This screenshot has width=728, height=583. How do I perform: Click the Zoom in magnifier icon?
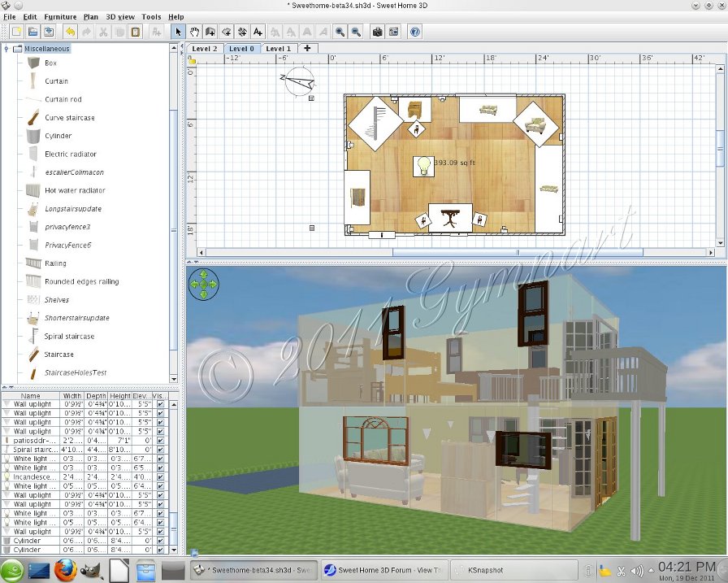point(340,32)
